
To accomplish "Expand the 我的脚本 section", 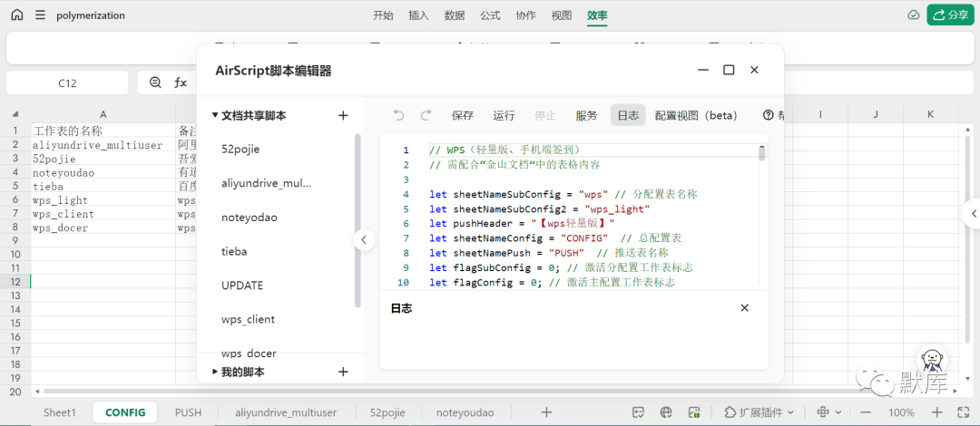I will pyautogui.click(x=215, y=372).
